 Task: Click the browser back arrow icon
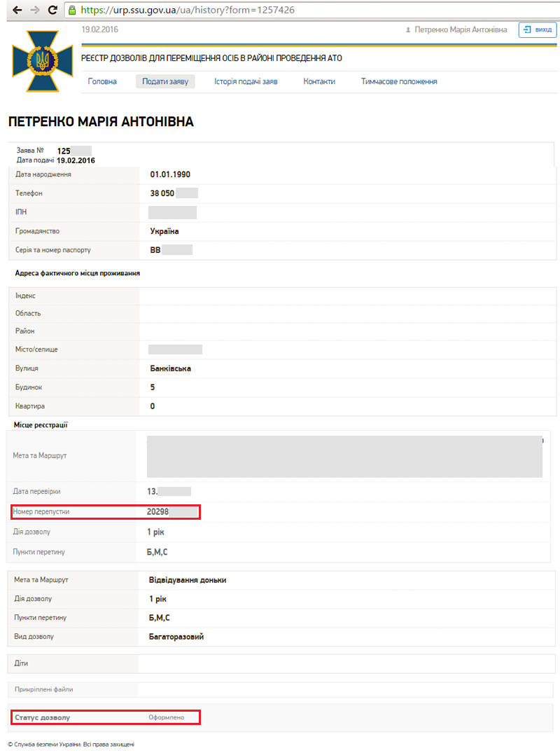[x=17, y=10]
